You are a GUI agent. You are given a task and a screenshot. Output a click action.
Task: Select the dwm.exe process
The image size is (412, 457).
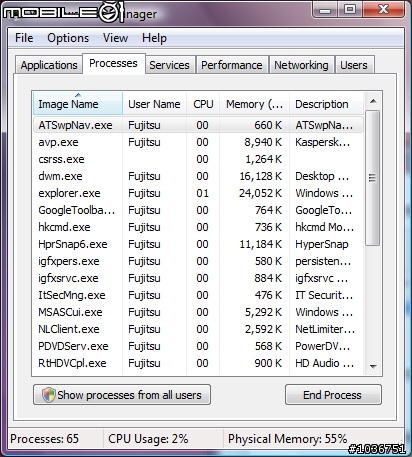point(198,176)
